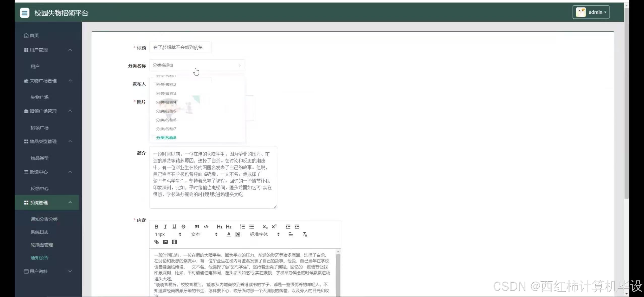
Task: Insert a video into the content
Action: click(174, 242)
